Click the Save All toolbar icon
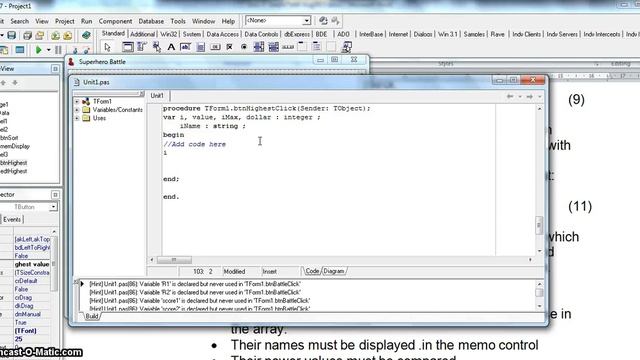The image size is (640, 360). click(x=27, y=36)
